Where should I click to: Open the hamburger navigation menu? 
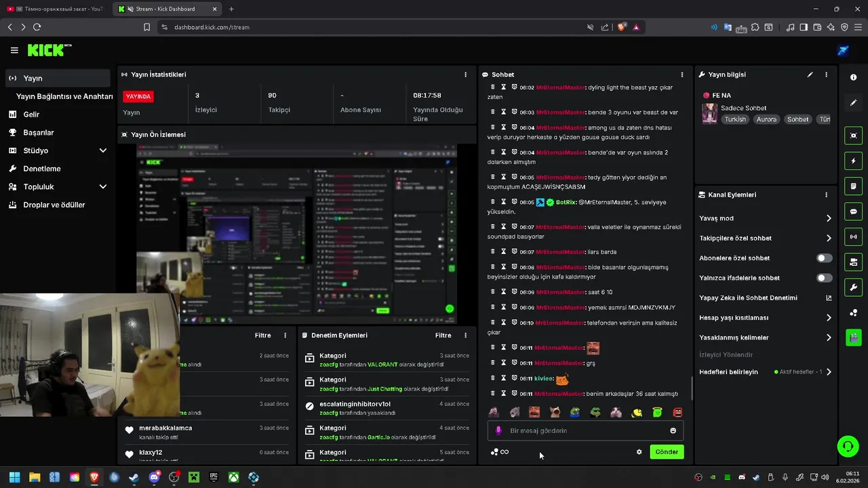pyautogui.click(x=14, y=50)
